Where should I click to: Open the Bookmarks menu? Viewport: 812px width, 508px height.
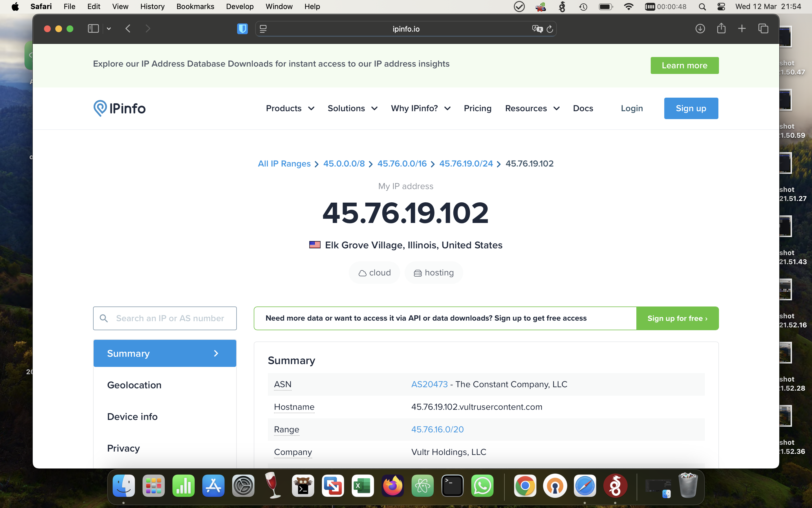tap(195, 6)
